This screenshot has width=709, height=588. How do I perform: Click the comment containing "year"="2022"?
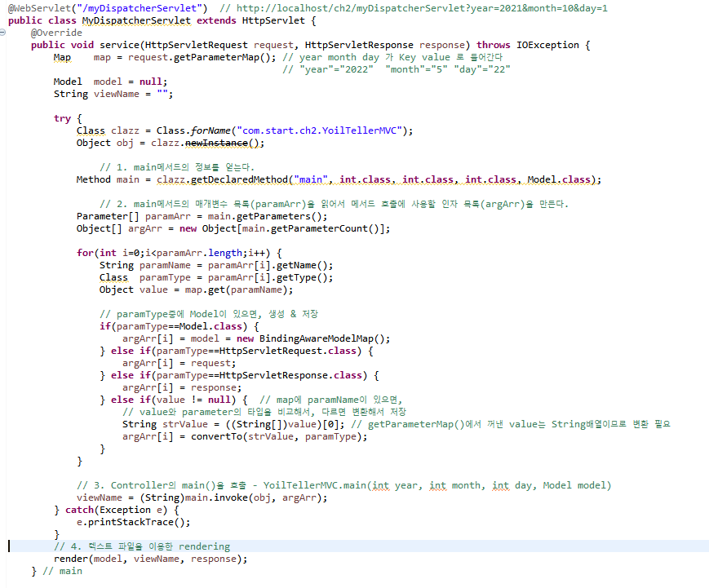pos(397,69)
